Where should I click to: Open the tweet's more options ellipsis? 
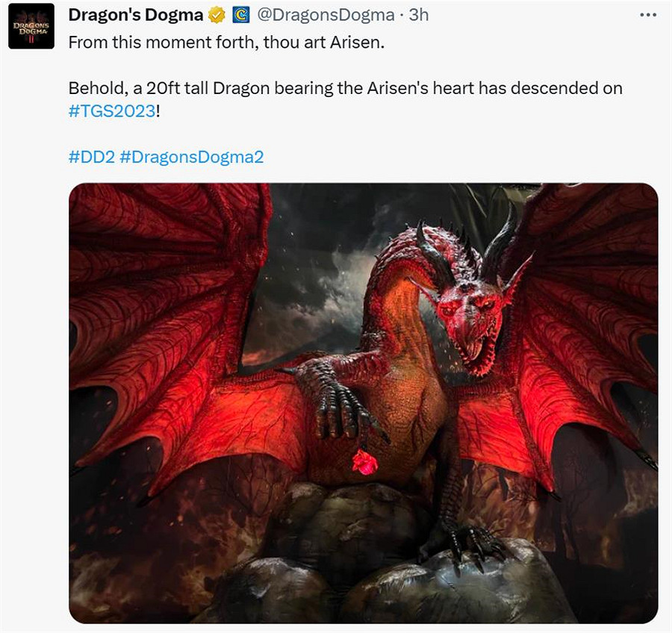click(647, 14)
